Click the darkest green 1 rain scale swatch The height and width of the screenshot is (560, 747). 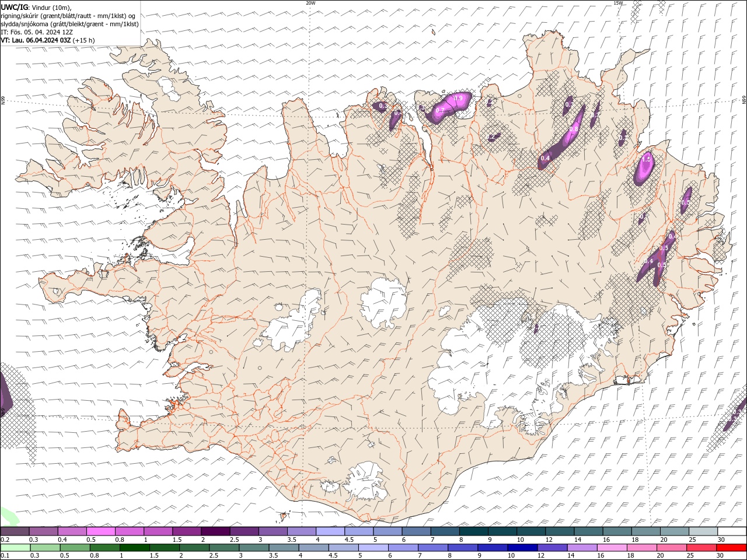(135, 548)
